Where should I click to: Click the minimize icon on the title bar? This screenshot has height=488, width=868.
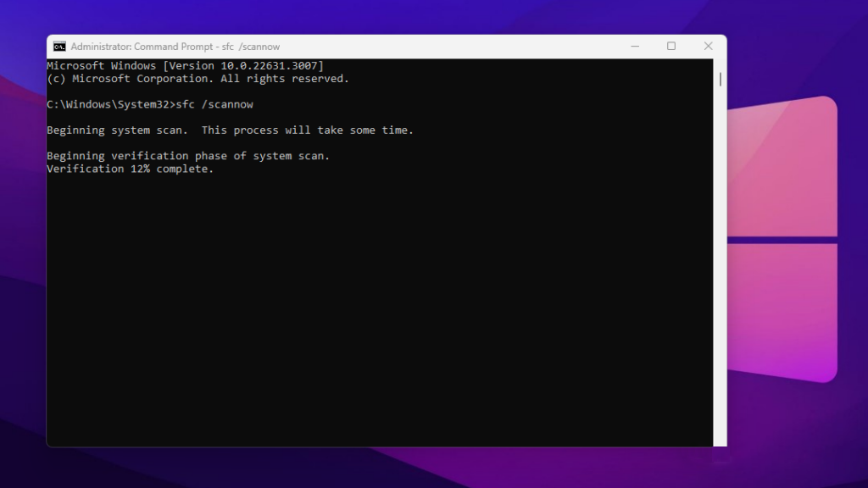click(635, 46)
